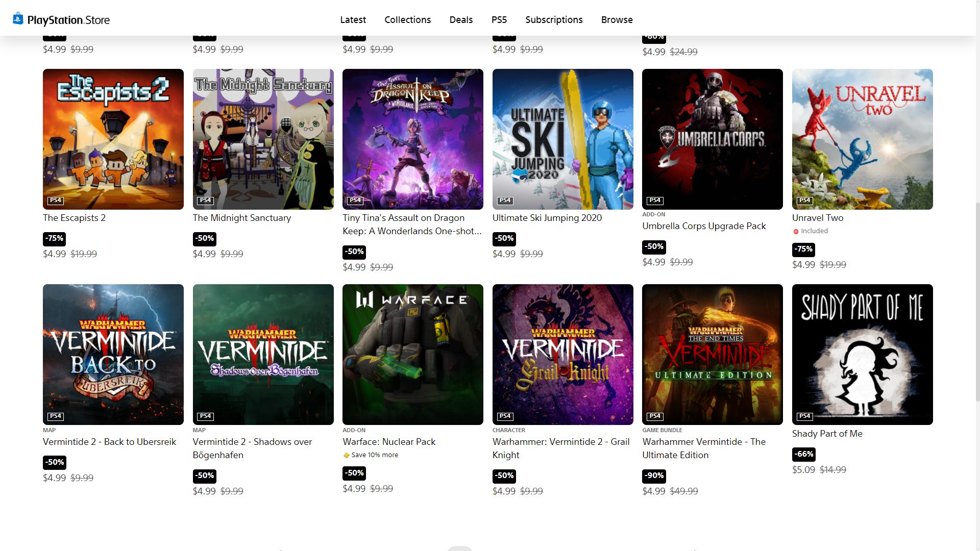Click the -75% discount badge under The Escapists 2
Screen dimensions: 980x551
[x=54, y=238]
